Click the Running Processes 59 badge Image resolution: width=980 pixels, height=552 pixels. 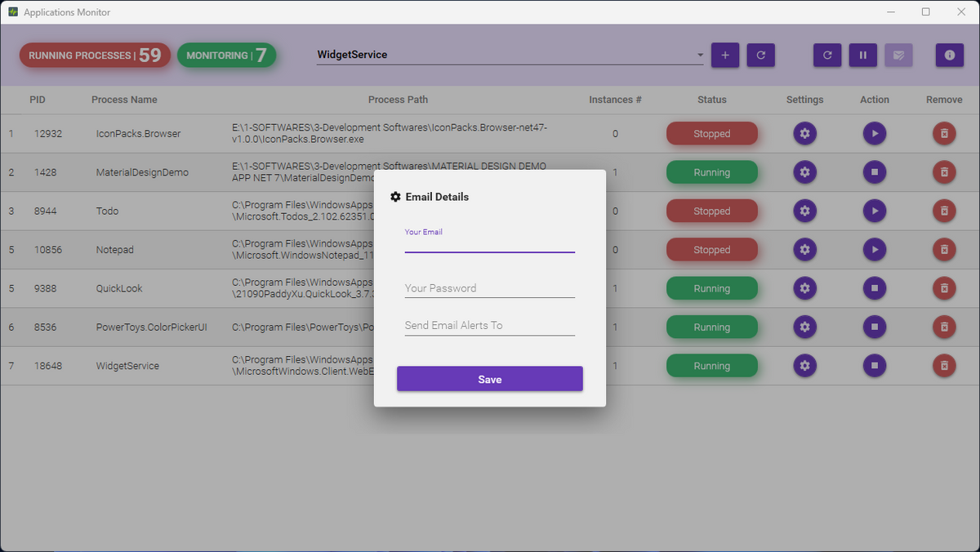(95, 56)
